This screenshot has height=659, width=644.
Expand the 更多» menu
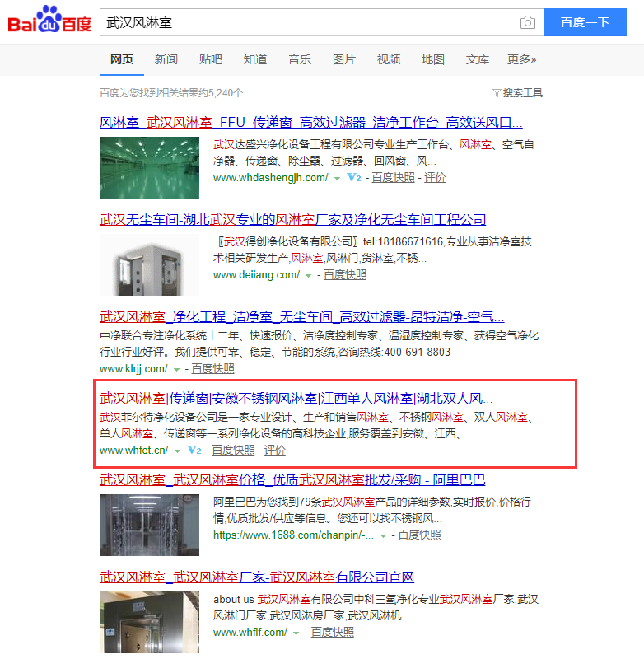coord(522,59)
